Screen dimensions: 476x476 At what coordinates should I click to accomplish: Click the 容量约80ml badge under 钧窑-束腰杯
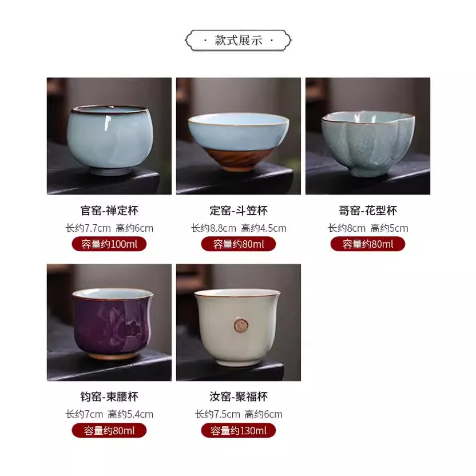(x=109, y=430)
